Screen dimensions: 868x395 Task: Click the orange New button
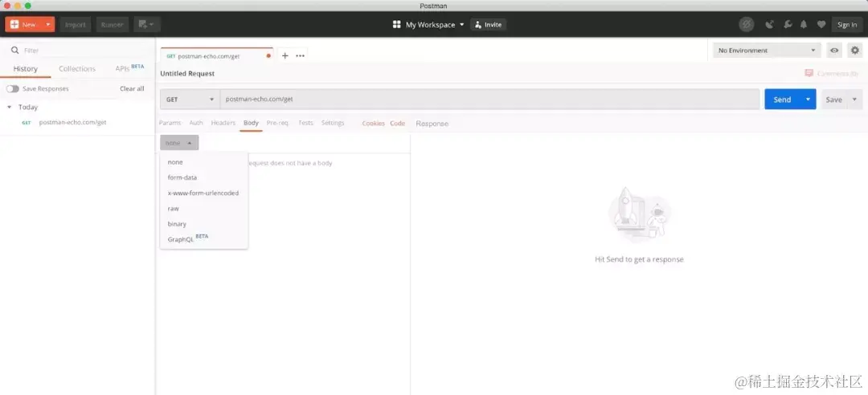click(x=24, y=24)
